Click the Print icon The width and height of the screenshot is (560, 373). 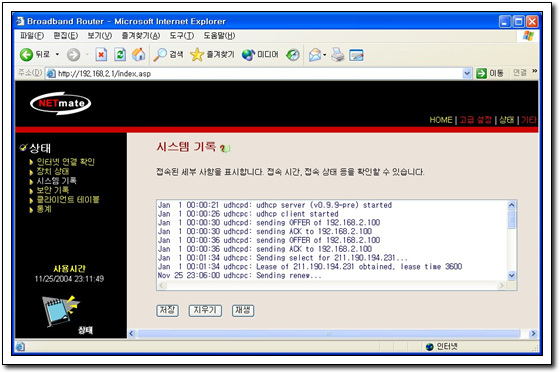point(338,55)
